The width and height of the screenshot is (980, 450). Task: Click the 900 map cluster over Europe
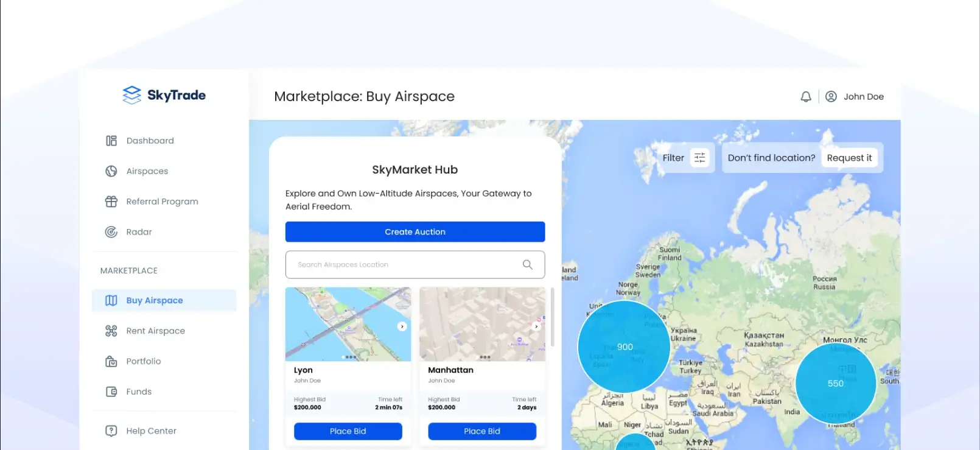tap(624, 347)
